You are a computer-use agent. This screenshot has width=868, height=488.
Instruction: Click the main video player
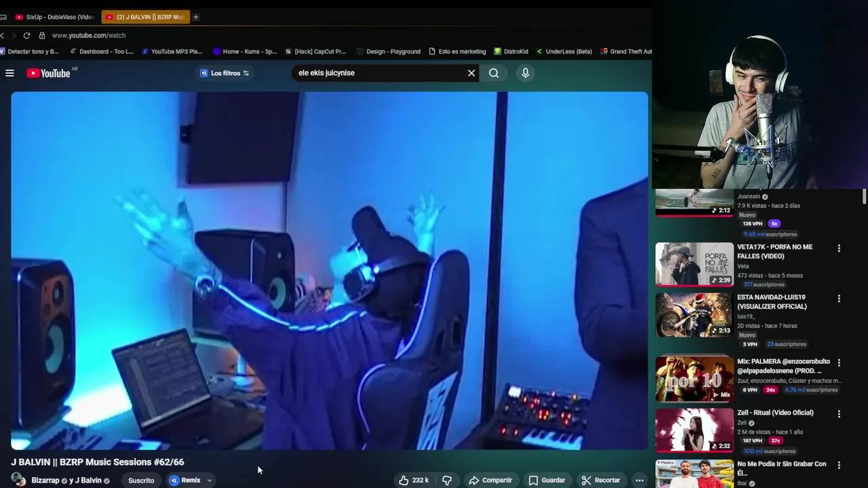tap(330, 270)
